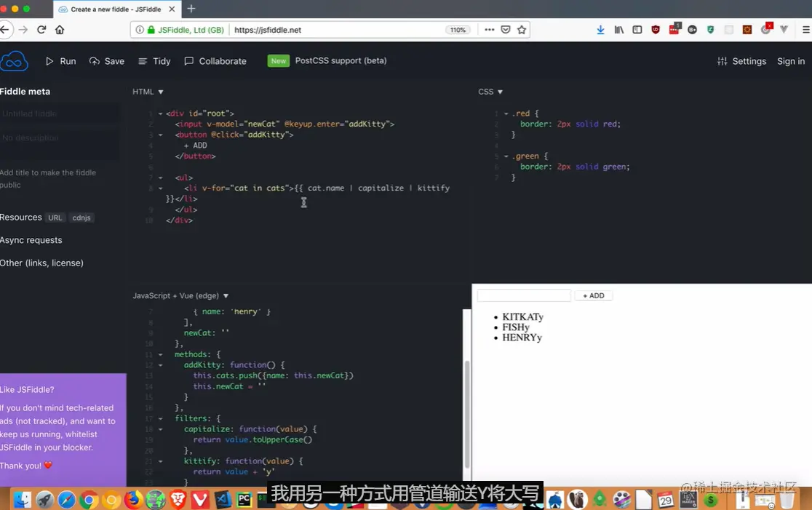Open the uBlock Origin extension
This screenshot has height=510, width=812.
pos(656,30)
